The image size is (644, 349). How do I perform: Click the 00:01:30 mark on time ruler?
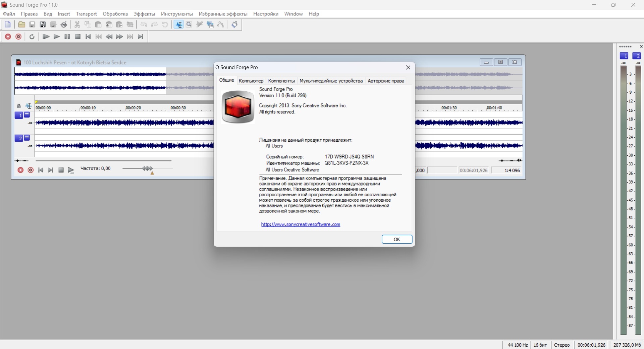(x=449, y=108)
